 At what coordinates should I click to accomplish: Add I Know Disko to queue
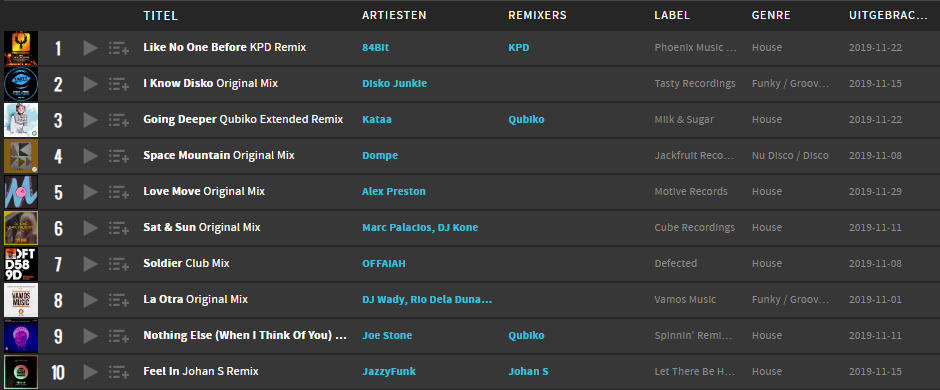tap(119, 84)
